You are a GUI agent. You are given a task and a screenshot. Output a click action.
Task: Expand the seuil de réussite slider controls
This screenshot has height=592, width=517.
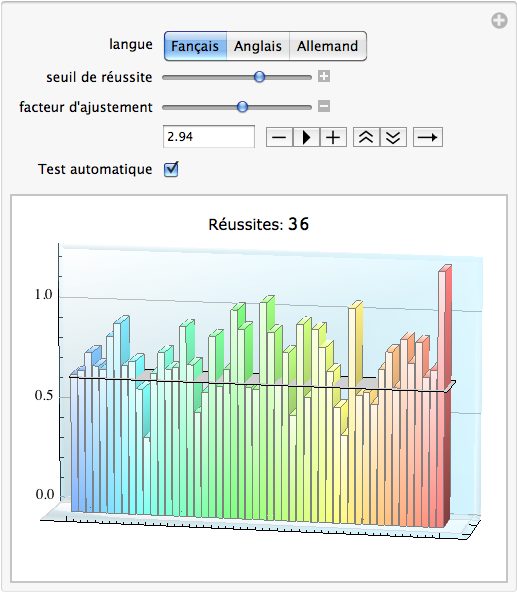pos(324,76)
